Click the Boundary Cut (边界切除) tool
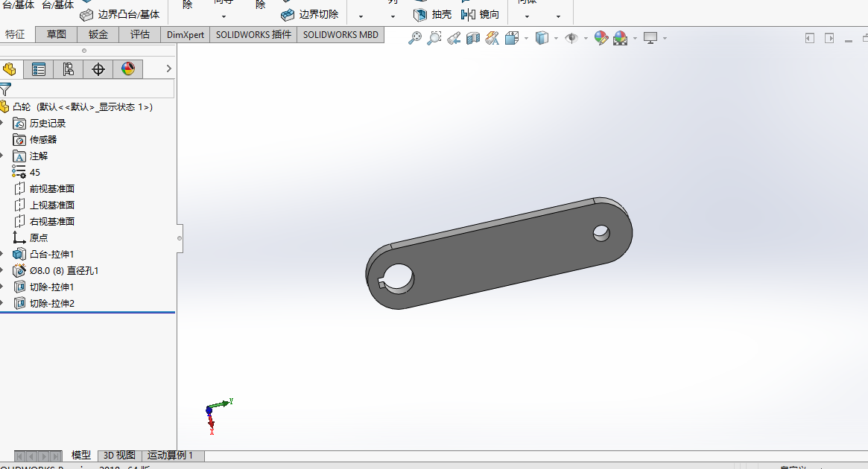 pos(309,14)
